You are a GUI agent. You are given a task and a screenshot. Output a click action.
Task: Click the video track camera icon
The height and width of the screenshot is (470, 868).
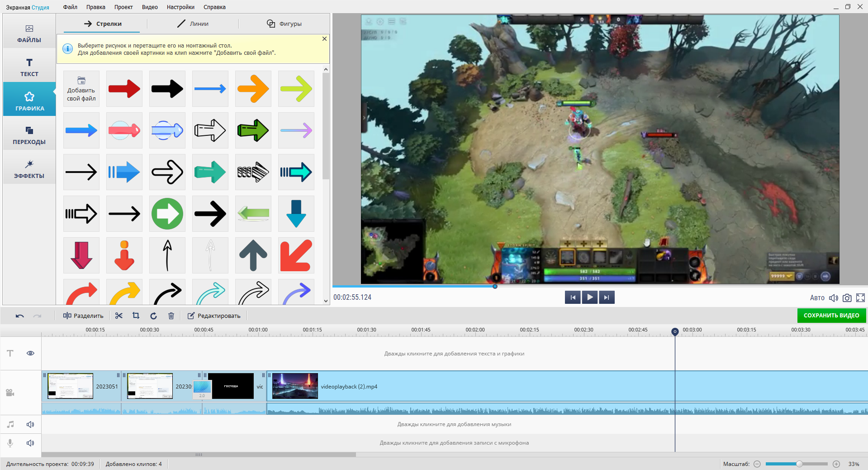point(10,393)
